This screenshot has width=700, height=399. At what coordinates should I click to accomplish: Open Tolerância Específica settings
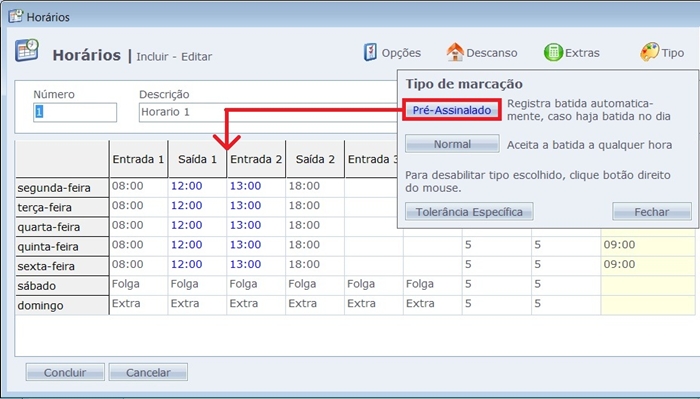coord(469,212)
